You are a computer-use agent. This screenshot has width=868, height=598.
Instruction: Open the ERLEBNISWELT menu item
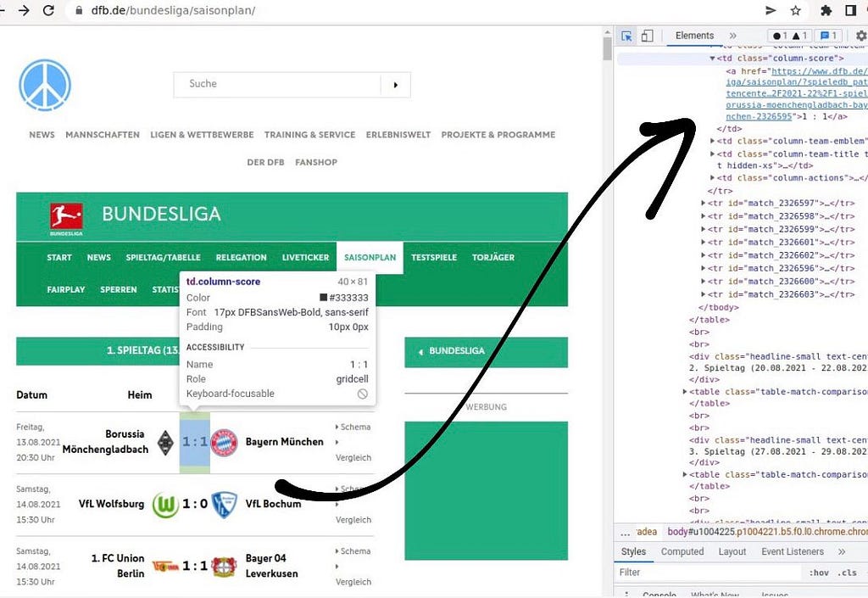tap(398, 135)
